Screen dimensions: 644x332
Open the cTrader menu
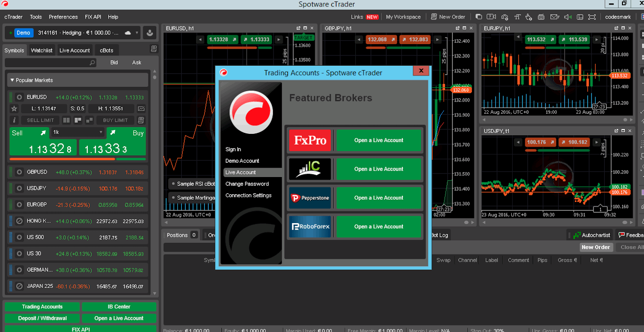click(x=14, y=17)
